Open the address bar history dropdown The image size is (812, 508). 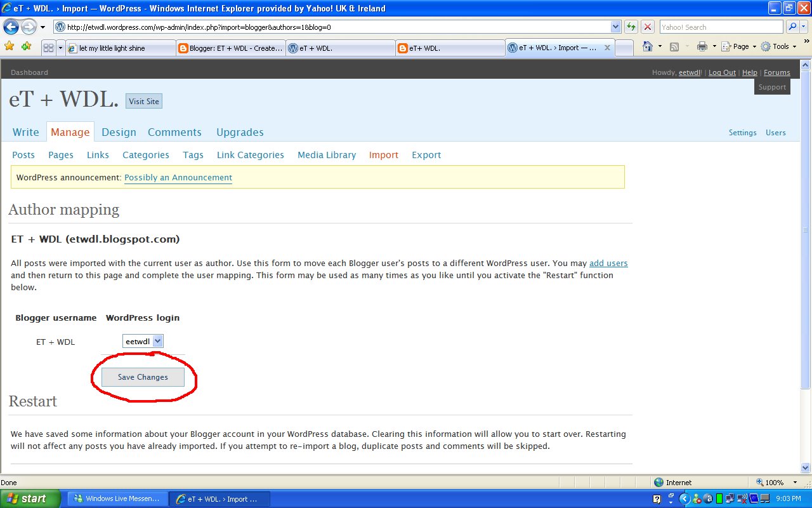pos(615,27)
